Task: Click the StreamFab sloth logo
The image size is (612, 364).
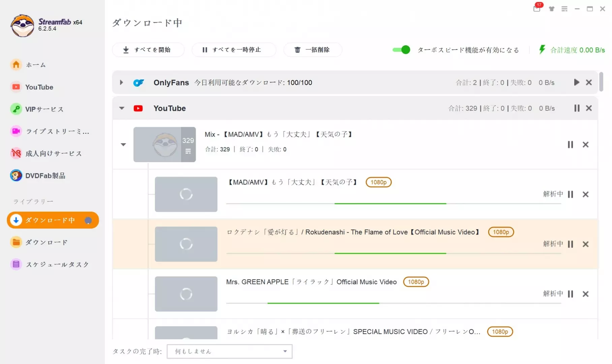Action: pos(22,26)
